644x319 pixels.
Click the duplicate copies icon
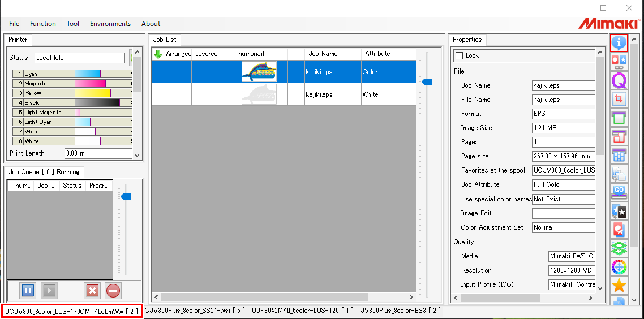619,174
